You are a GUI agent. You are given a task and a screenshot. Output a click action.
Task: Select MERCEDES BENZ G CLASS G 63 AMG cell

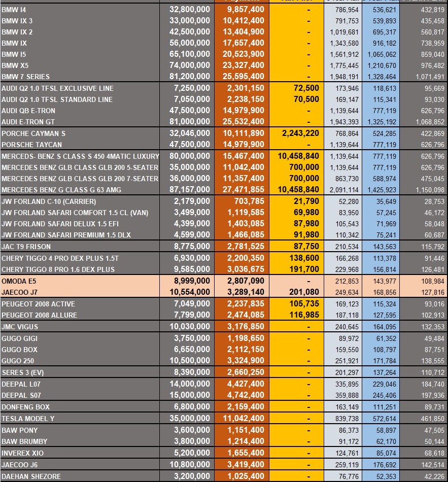80,190
